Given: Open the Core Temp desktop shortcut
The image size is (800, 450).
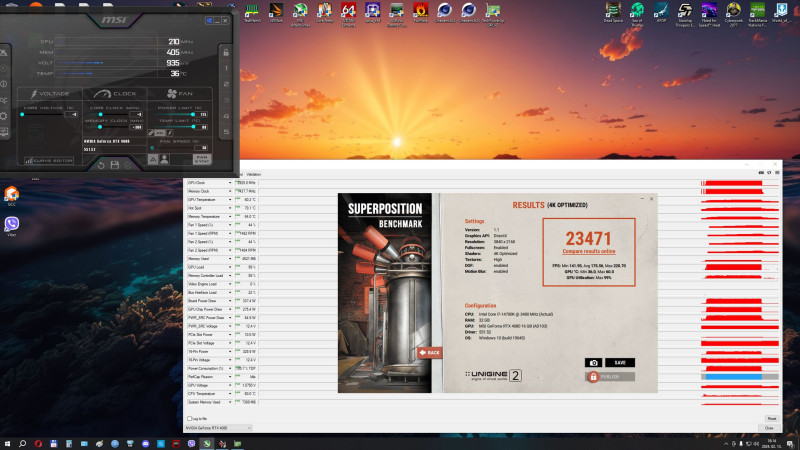Looking at the screenshot, I should pos(324,13).
